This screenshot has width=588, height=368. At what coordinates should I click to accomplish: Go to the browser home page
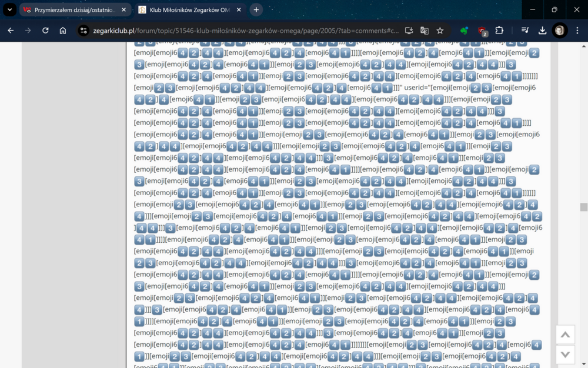[64, 30]
